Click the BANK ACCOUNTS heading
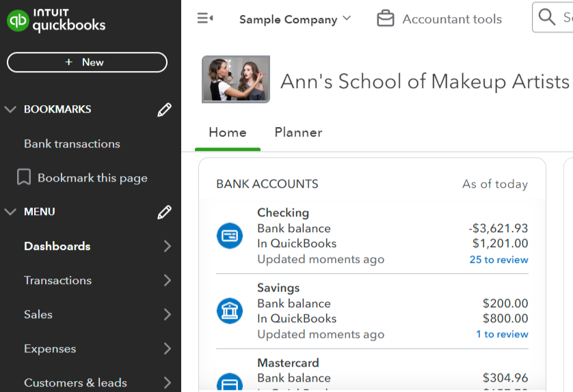 (267, 184)
